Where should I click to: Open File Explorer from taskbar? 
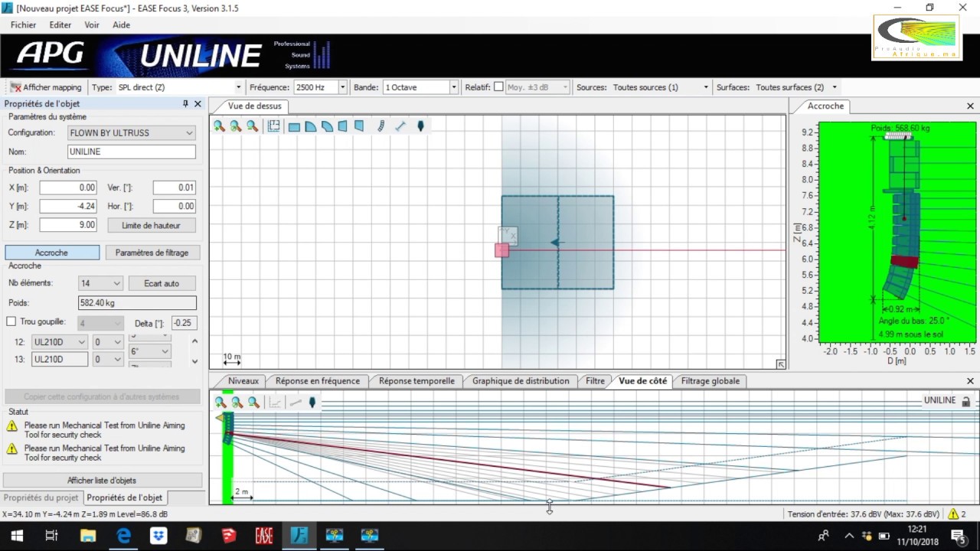tap(88, 536)
